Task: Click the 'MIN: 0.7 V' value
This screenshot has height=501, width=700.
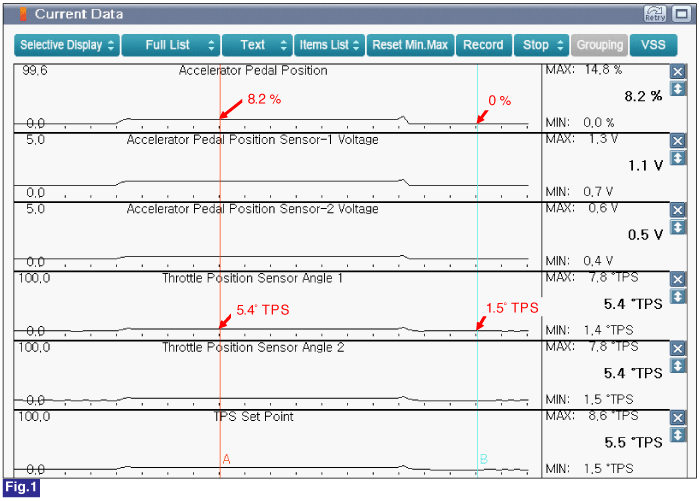Action: point(579,192)
